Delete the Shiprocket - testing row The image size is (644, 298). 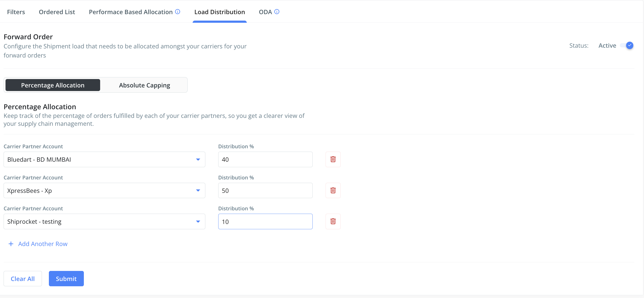pos(333,221)
